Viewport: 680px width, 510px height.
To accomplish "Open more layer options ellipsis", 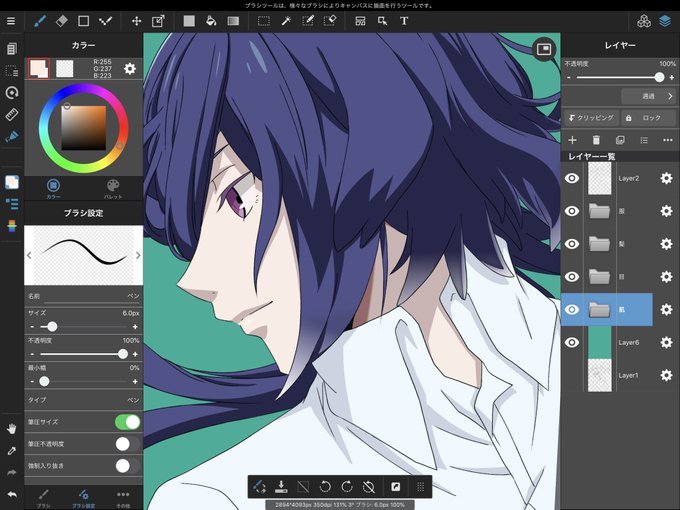I will point(668,140).
